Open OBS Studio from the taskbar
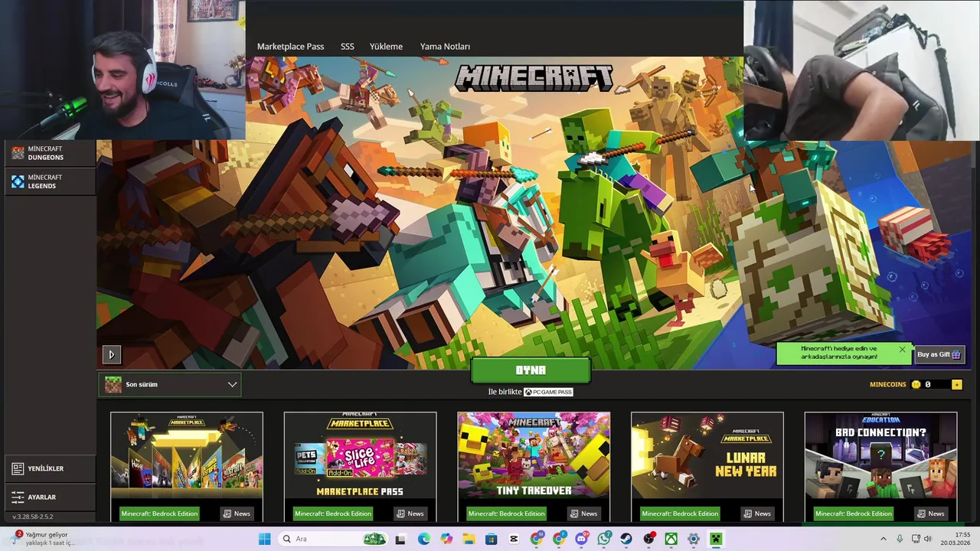 pos(649,540)
